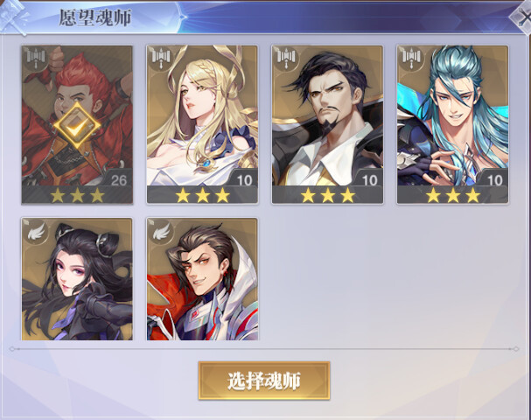
Task: Select the blue-haired man soul master card
Action: click(452, 124)
